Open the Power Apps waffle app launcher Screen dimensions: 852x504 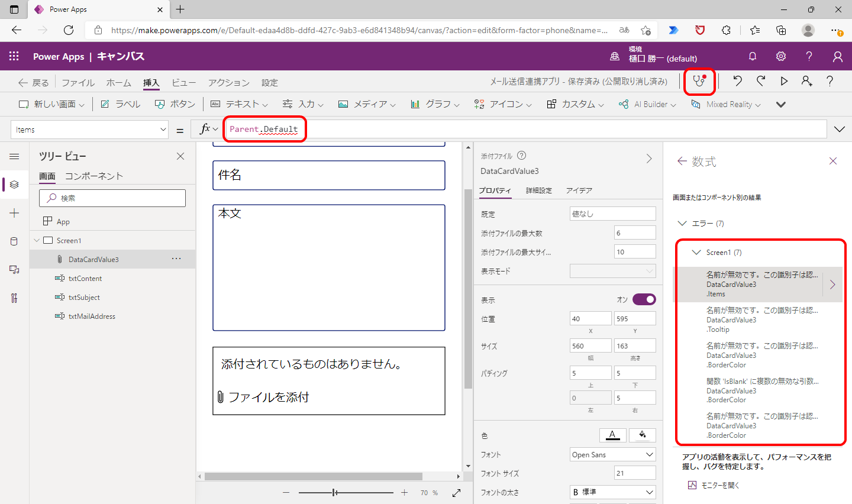tap(14, 56)
